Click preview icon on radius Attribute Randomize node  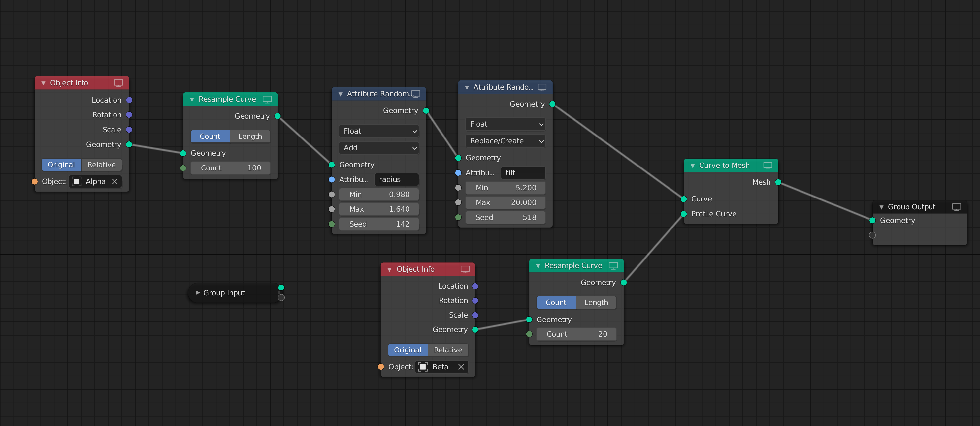click(x=416, y=94)
